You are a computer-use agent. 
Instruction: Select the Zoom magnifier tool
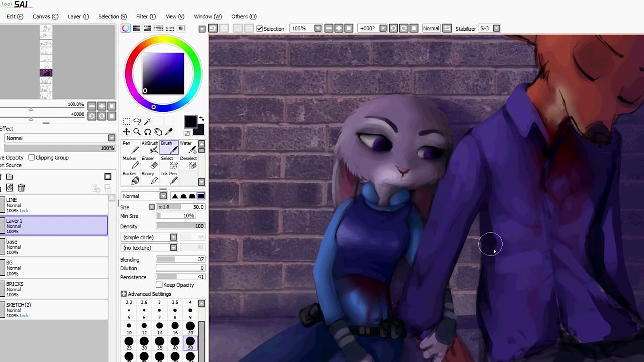coord(137,132)
